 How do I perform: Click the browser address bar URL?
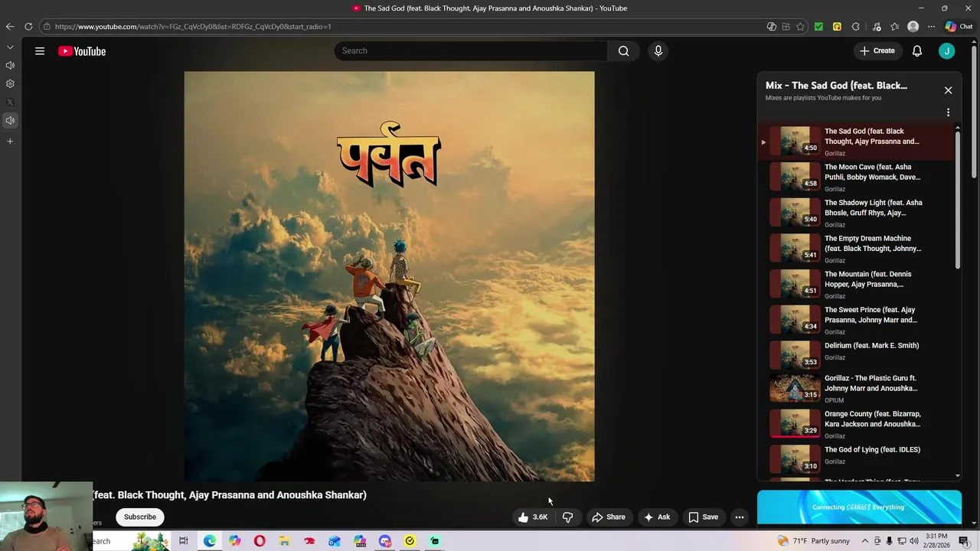coord(193,27)
